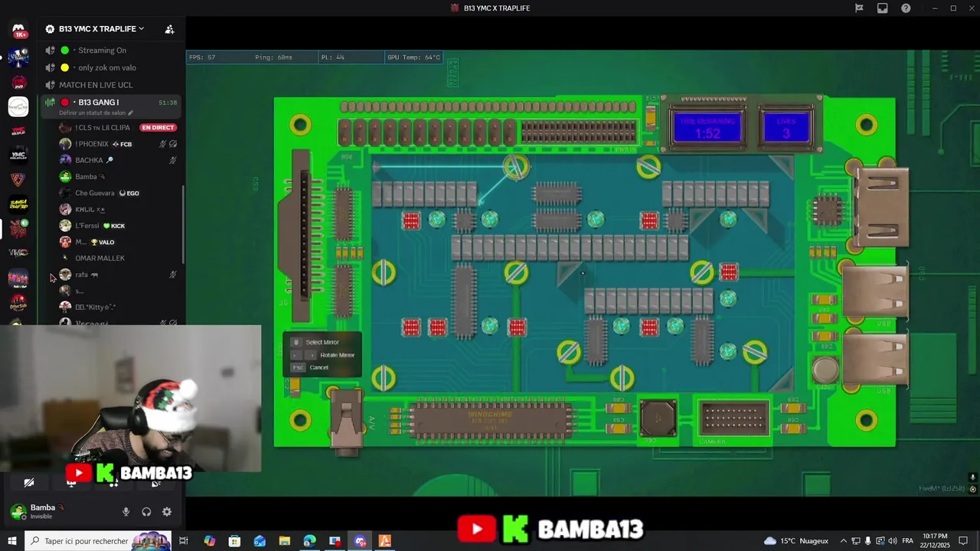Open Microsoft Store from taskbar
The height and width of the screenshot is (551, 980).
(x=234, y=541)
